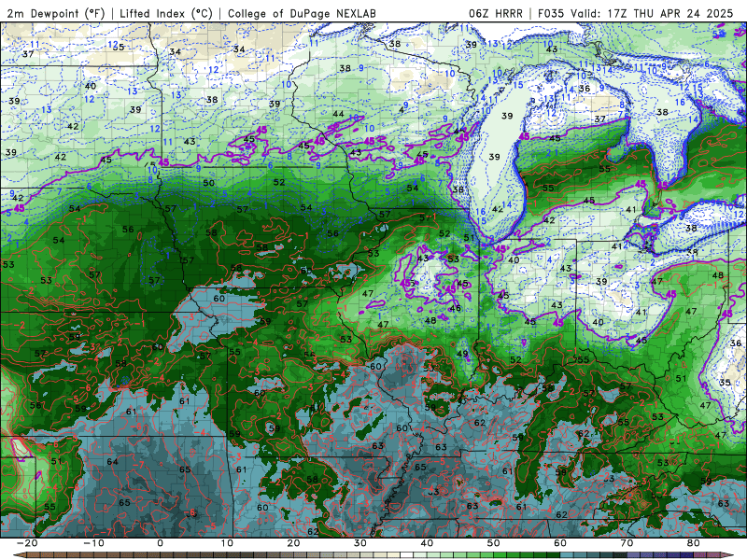Click the "20" color scale label

[293, 543]
